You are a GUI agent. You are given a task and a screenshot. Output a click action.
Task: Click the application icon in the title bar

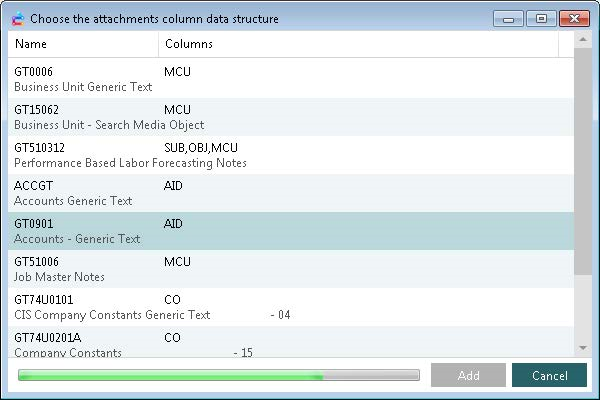pos(17,19)
